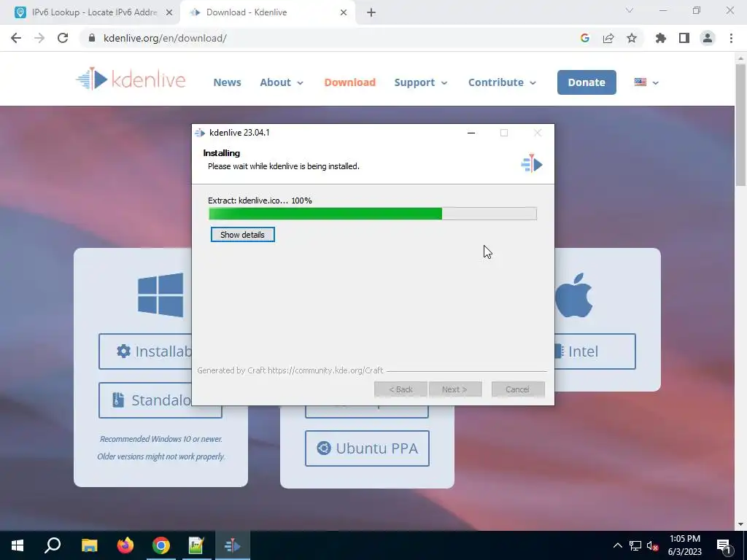Open the Chrome extensions puzzle icon
The height and width of the screenshot is (560, 747).
point(661,38)
